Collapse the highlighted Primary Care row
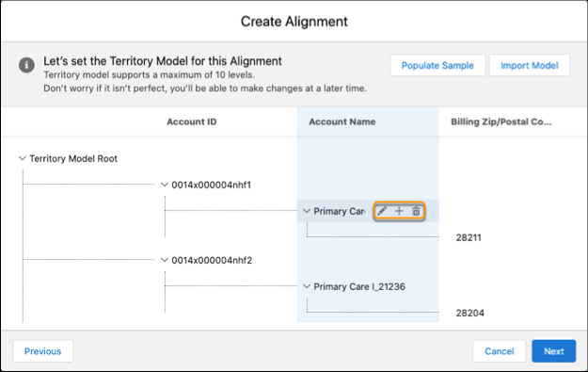588x372 pixels. [307, 211]
